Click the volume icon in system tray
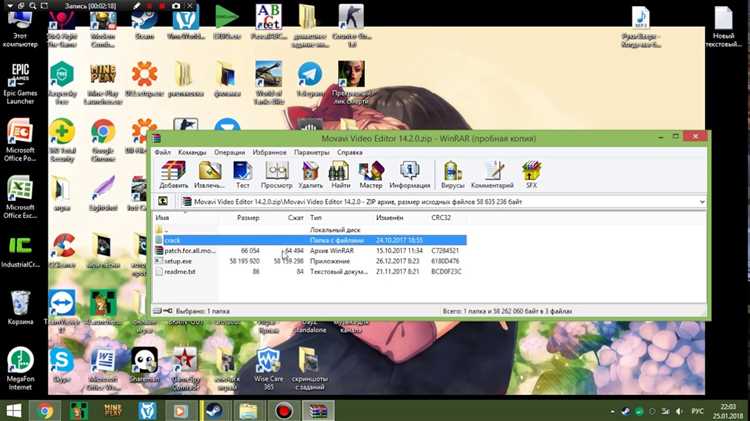Screen dimensions: 750x421 (679, 411)
